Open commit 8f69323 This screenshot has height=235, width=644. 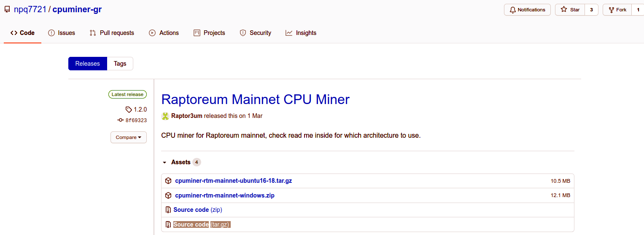[136, 120]
